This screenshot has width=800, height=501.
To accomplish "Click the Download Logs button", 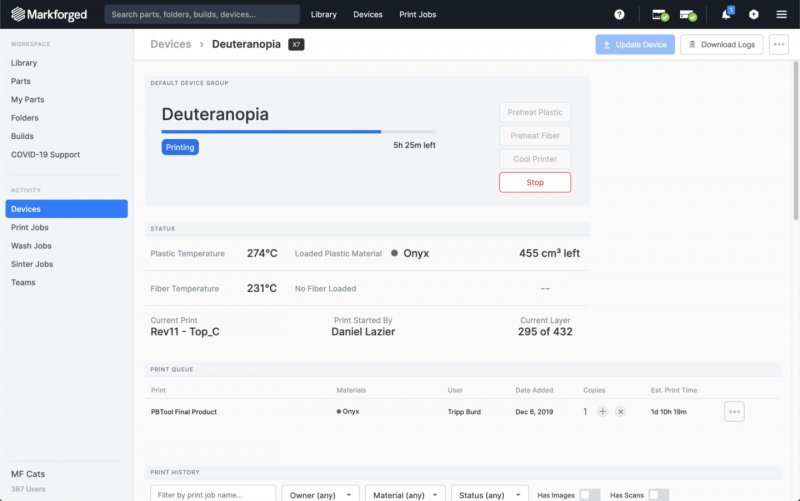I will pyautogui.click(x=722, y=45).
